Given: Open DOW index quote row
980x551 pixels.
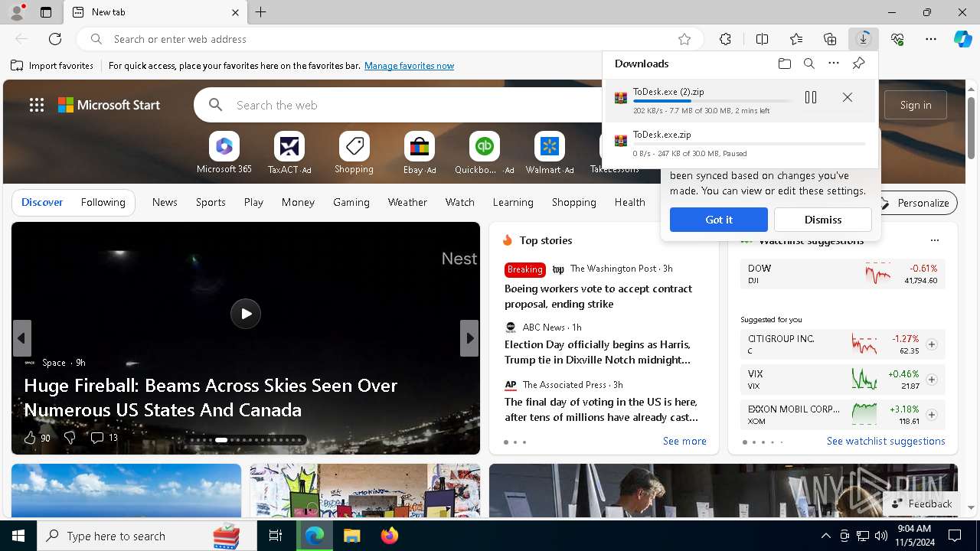Looking at the screenshot, I should coord(843,274).
